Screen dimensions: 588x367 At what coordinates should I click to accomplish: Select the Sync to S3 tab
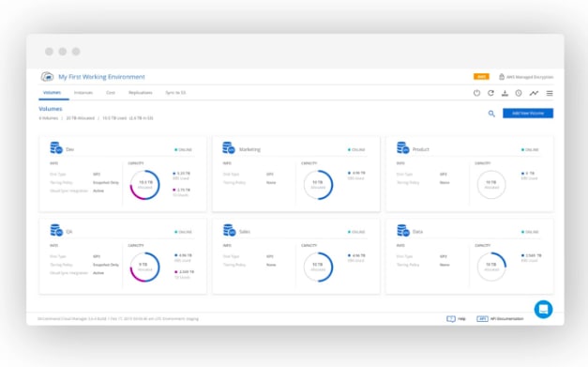coord(175,93)
